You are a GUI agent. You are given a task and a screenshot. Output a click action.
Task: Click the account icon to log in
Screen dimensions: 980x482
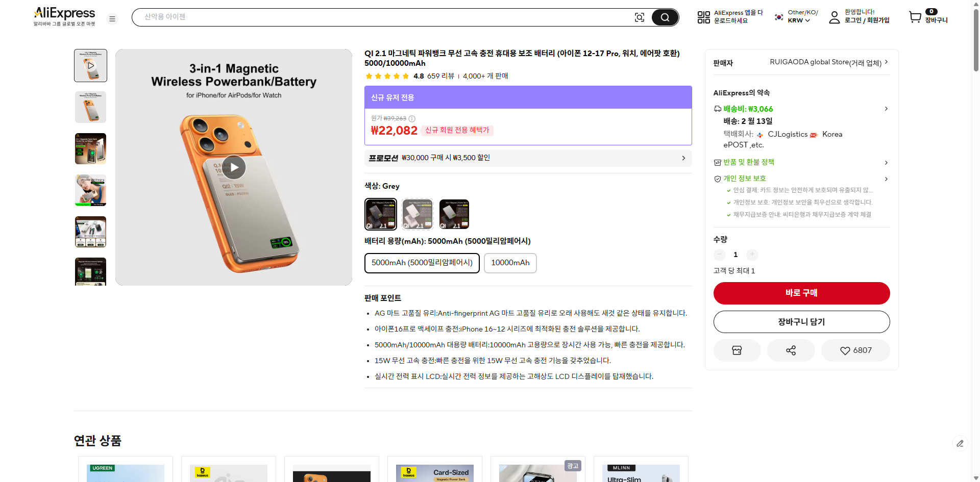835,17
